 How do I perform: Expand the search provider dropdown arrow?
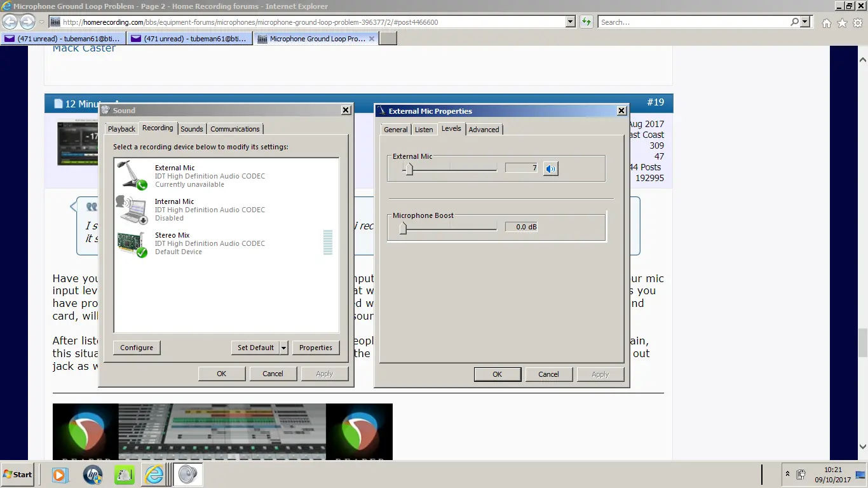[x=806, y=22]
